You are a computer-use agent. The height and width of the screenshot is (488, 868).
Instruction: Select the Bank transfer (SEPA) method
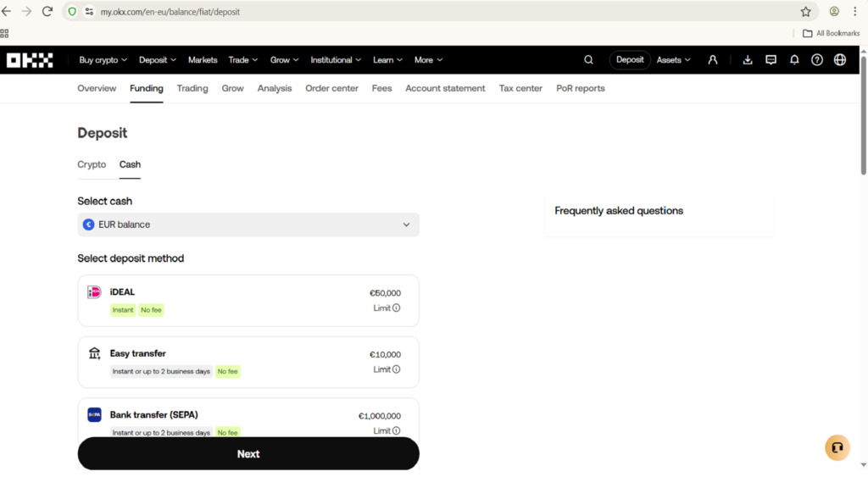[x=248, y=418]
